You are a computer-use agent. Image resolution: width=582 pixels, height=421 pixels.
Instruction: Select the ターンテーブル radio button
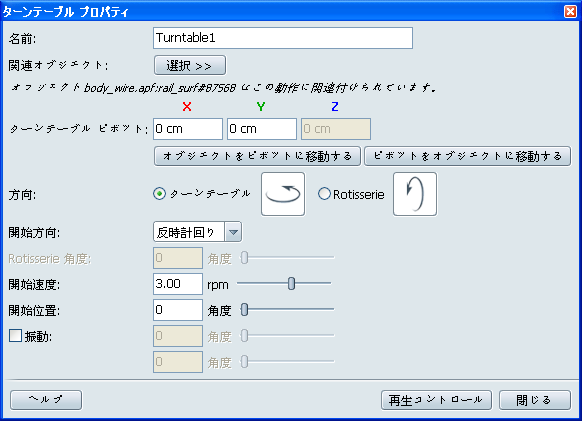click(x=160, y=194)
